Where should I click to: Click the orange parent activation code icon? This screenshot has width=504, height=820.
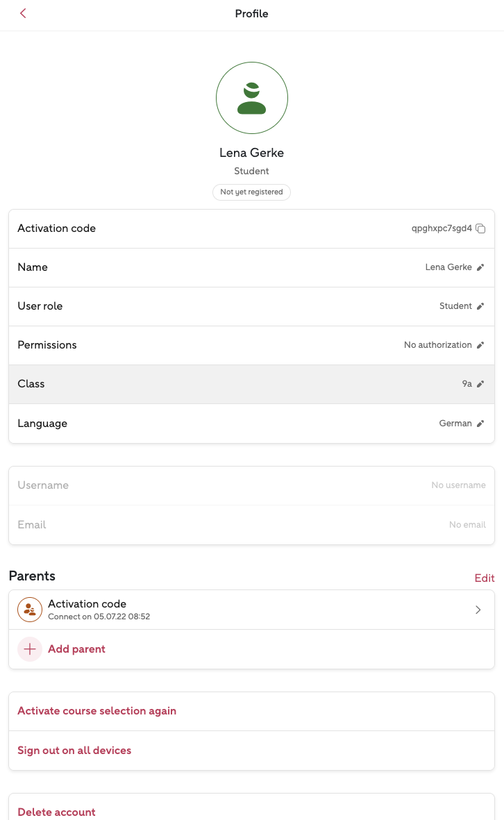click(30, 610)
